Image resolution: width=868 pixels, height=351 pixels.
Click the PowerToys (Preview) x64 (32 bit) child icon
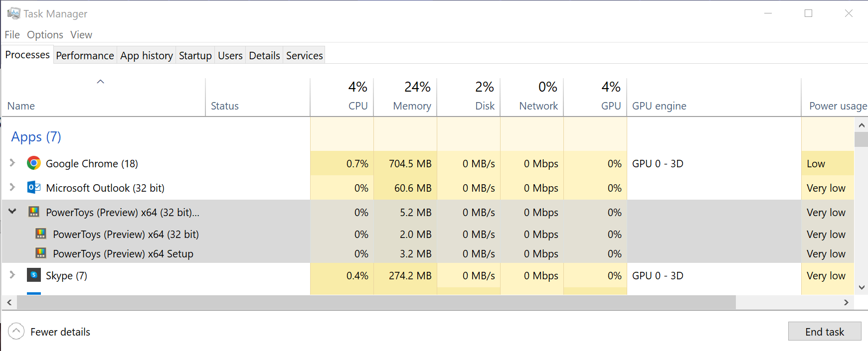pyautogui.click(x=40, y=234)
